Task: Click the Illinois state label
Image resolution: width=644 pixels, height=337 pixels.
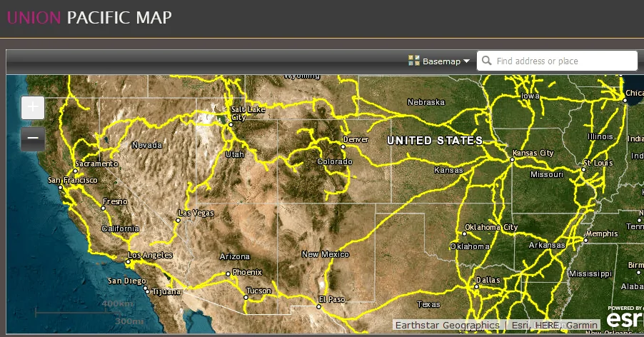Action: [x=600, y=136]
